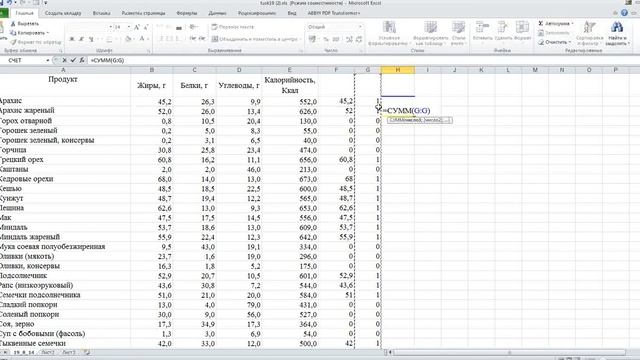This screenshot has width=640, height=360.
Task: Click the Copy (Копировать) icon
Action: pos(13,33)
